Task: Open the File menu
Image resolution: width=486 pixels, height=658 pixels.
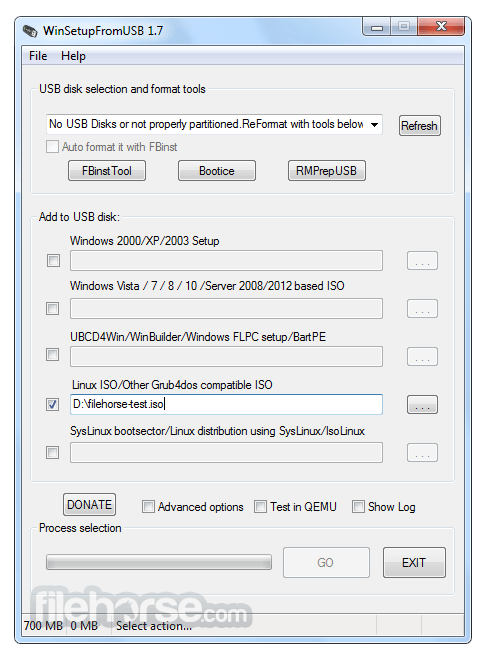Action: click(x=38, y=56)
